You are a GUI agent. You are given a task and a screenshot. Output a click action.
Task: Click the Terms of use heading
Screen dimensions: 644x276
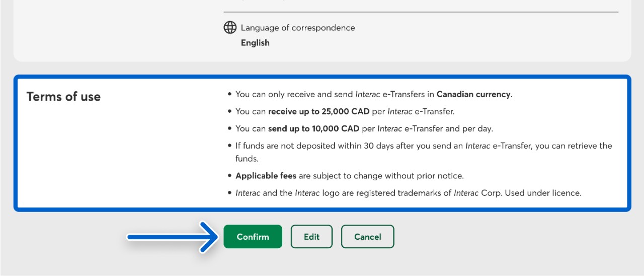(63, 97)
